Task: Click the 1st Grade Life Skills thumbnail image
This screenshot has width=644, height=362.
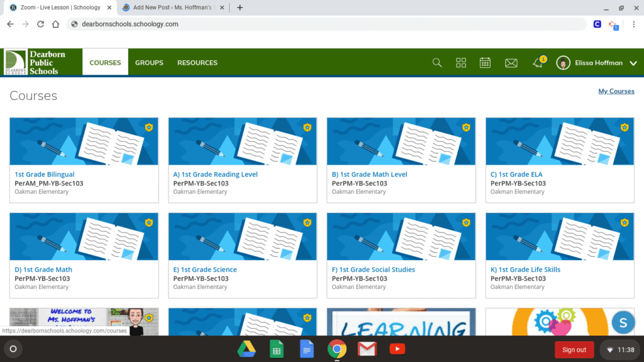Action: 560,236
